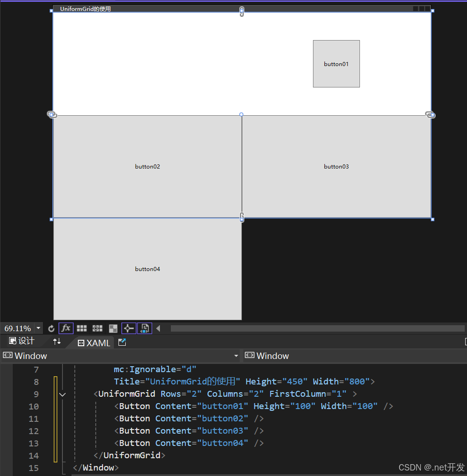Click the swap panes arrows icon

[57, 341]
